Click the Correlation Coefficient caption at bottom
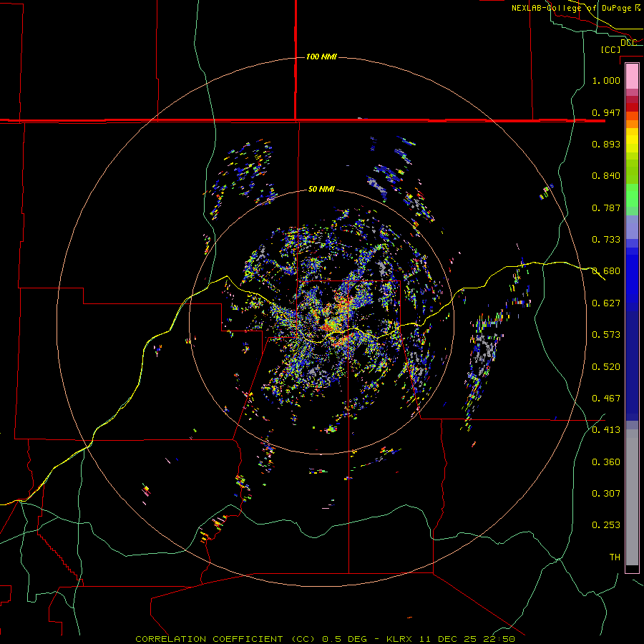Viewport: 644px width, 644px height. (x=325, y=639)
